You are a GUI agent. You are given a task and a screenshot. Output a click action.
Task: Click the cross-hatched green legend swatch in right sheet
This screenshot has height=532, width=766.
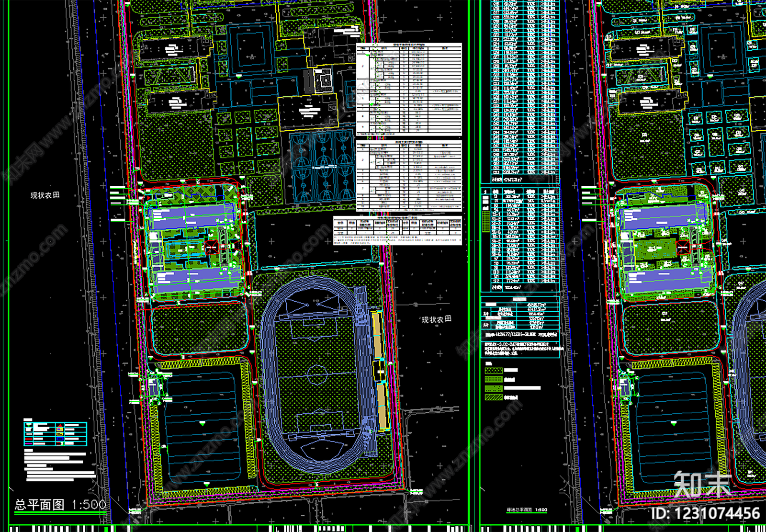point(494,371)
